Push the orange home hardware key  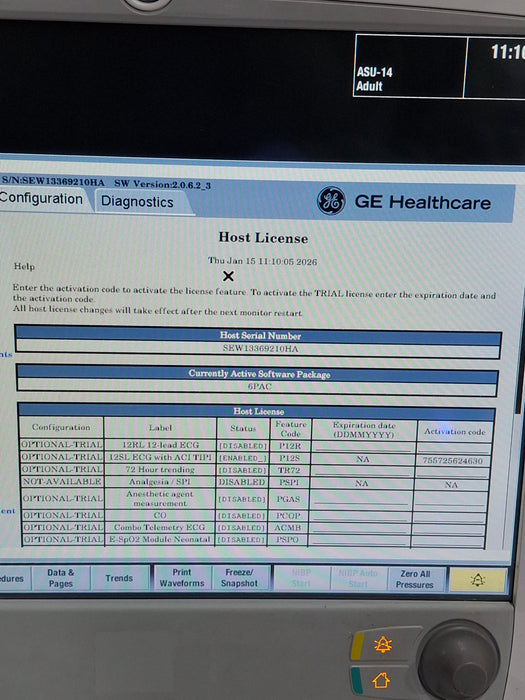point(381,680)
